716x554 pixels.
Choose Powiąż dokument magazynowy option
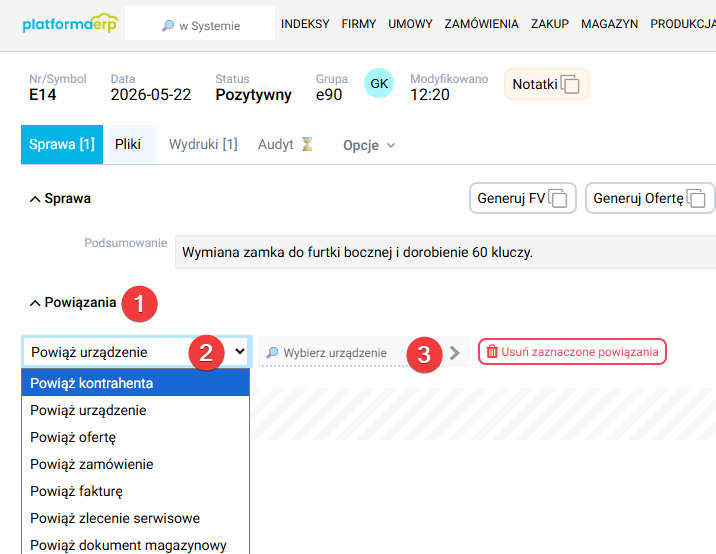point(135,544)
